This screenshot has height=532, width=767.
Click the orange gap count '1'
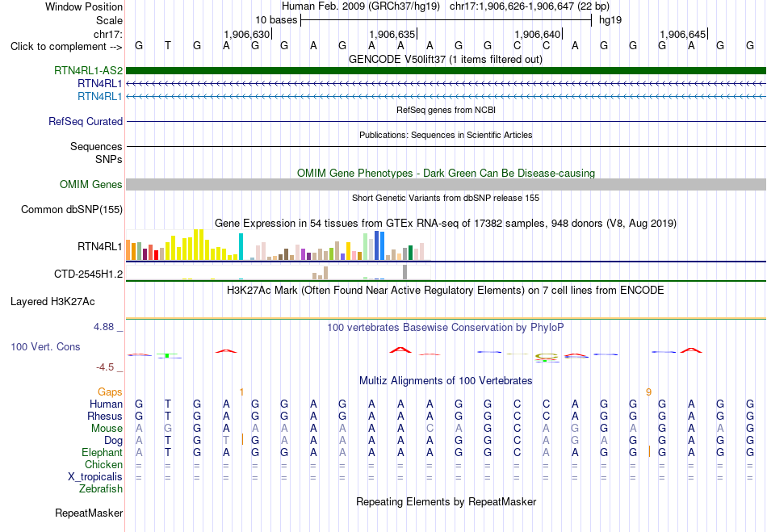pos(241,392)
